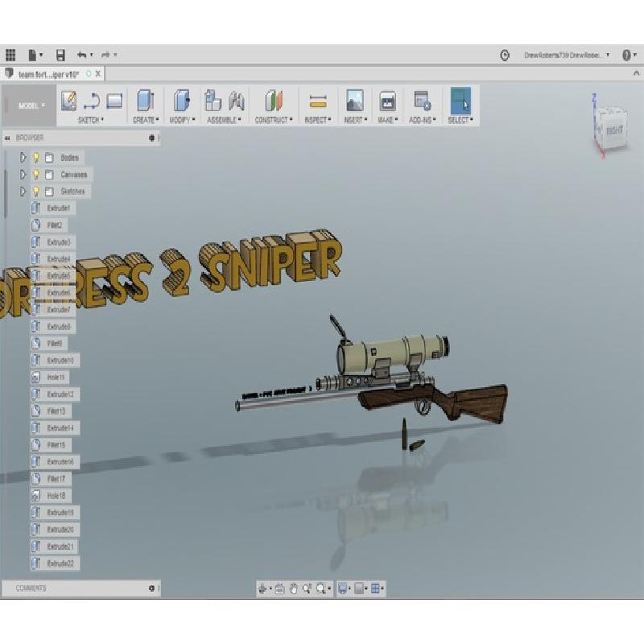The image size is (644, 644).
Task: Click the Zoom icon in navigation bar
Action: (x=307, y=589)
